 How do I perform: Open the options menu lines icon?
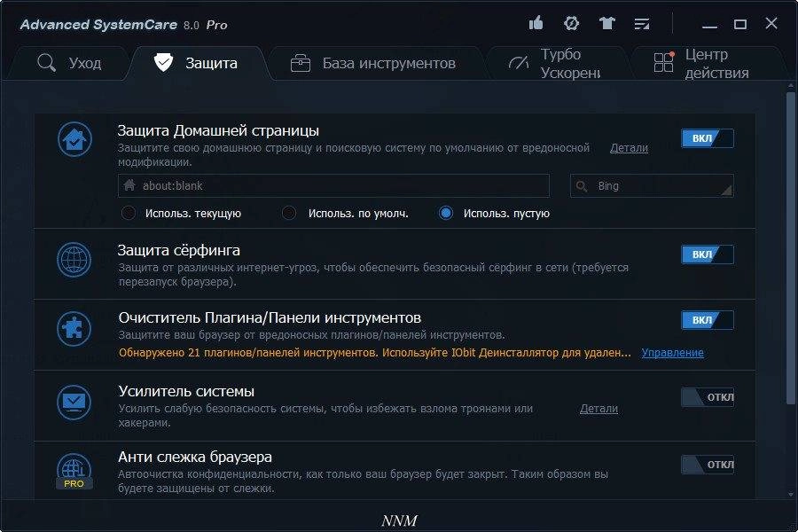[x=642, y=23]
